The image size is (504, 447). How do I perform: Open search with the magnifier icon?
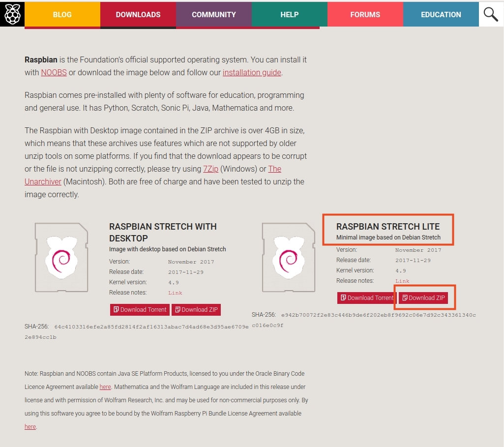coord(491,14)
